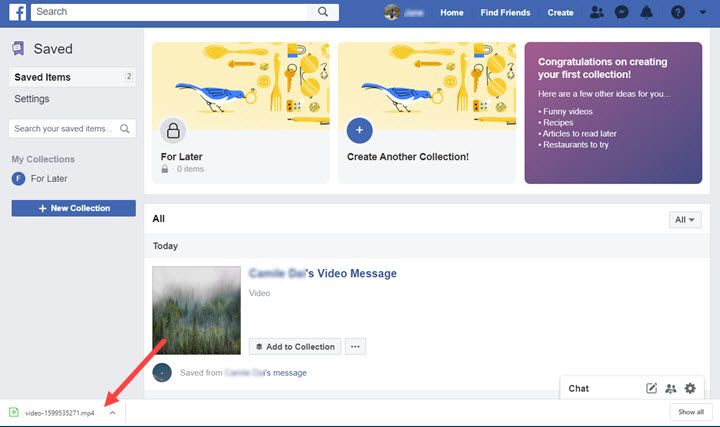Open the downloaded video-1599535271.mp4 file
The image size is (720, 427).
click(x=60, y=413)
